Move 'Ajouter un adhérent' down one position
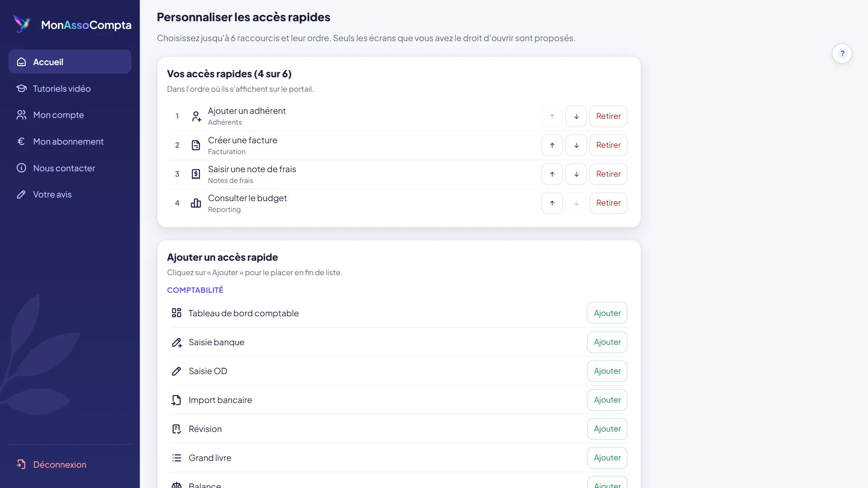868x488 pixels. pyautogui.click(x=576, y=116)
